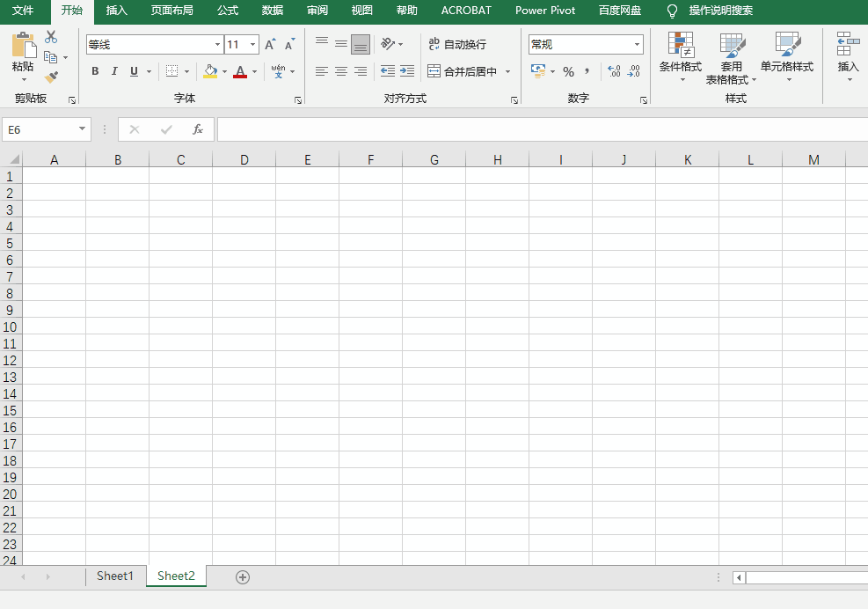Toggle 自动换行 wrap text
The width and height of the screenshot is (868, 609).
click(457, 44)
